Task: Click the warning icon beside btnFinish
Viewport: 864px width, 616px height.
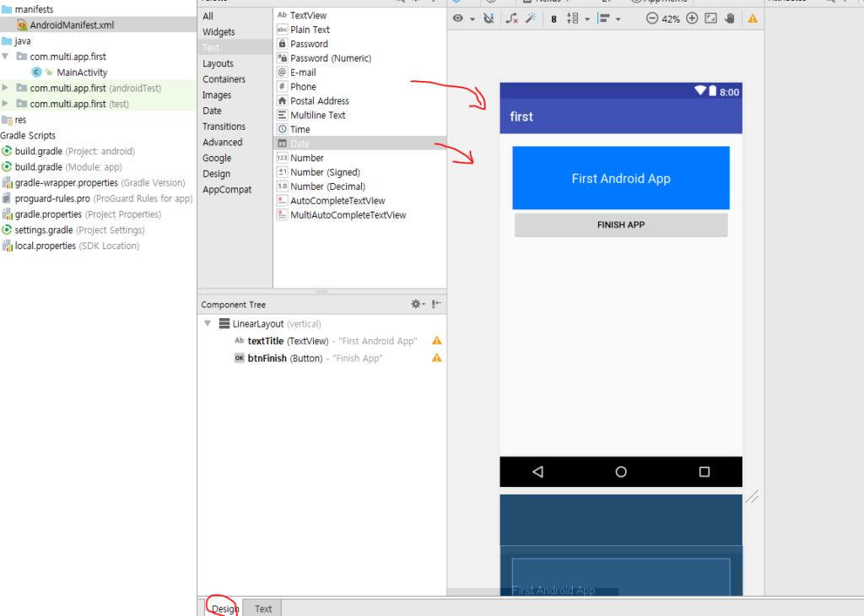Action: coord(436,358)
